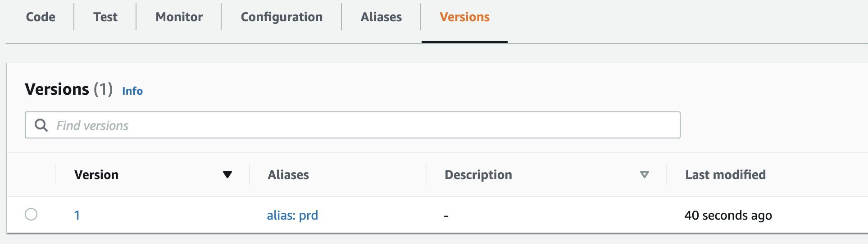Click the Aliases column header

pyautogui.click(x=288, y=175)
